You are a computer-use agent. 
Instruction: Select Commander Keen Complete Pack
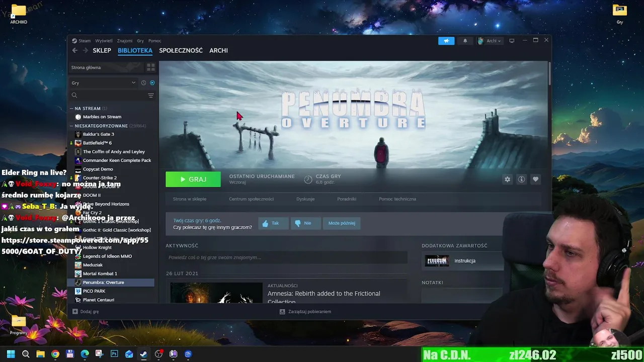coord(116,160)
